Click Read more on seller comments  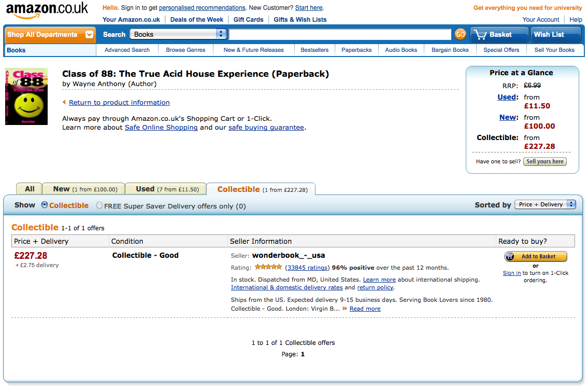365,309
